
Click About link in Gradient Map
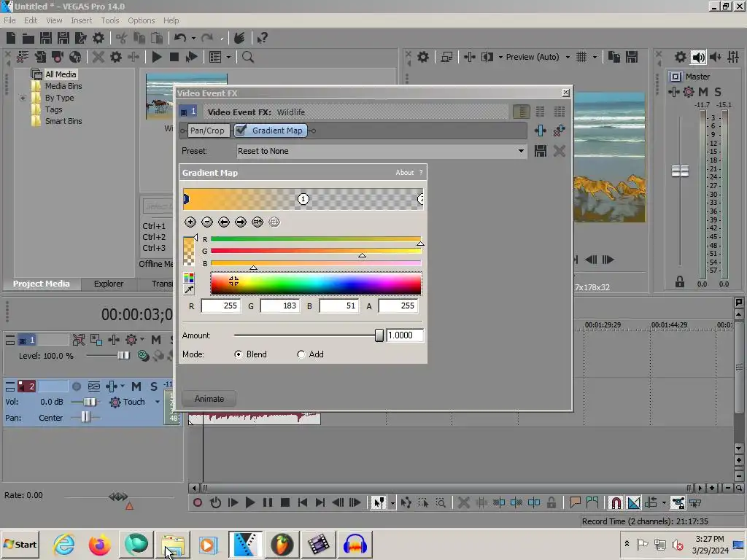pos(404,172)
